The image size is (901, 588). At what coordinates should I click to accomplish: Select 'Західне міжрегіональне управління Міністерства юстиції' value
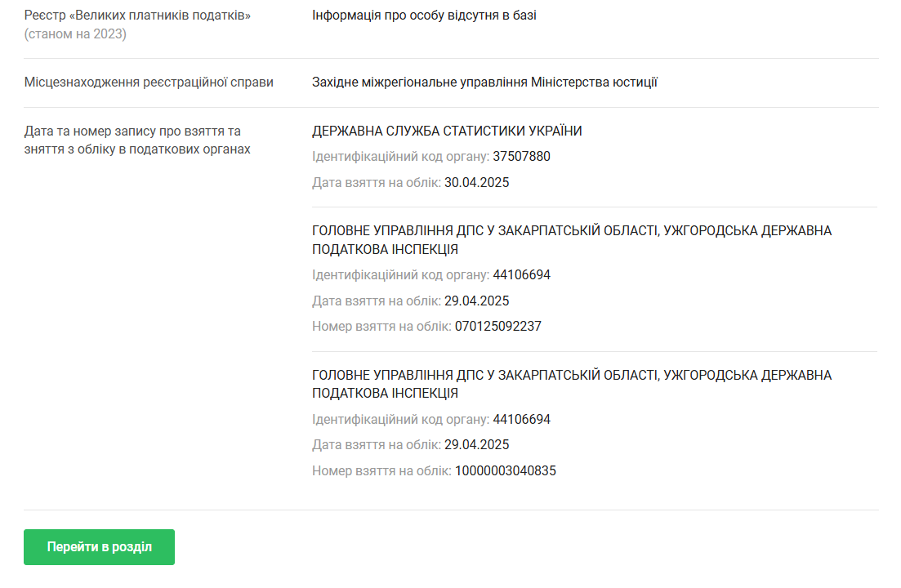click(484, 82)
